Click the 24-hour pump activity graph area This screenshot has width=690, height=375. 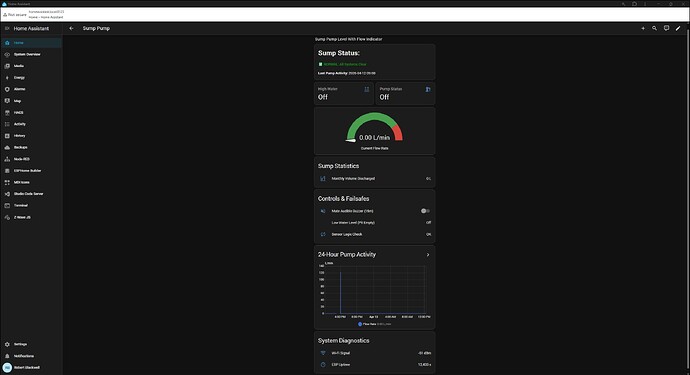click(x=375, y=290)
